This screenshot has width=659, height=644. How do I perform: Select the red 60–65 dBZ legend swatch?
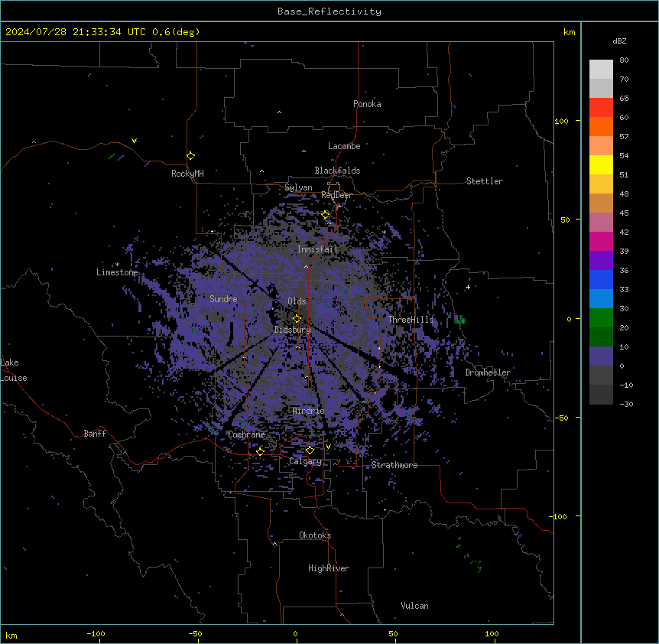[x=601, y=108]
